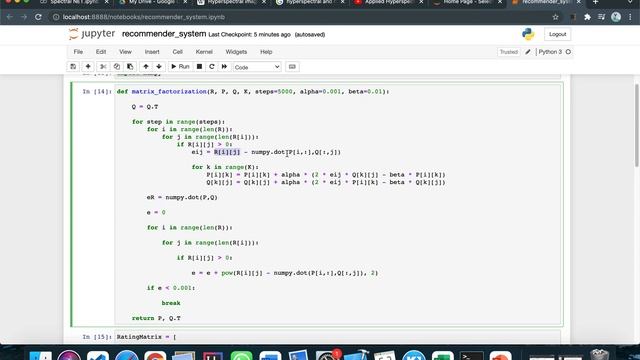Screen dimensions: 640x360
Task: Insert a cell below with the plus icon
Action: point(88,67)
